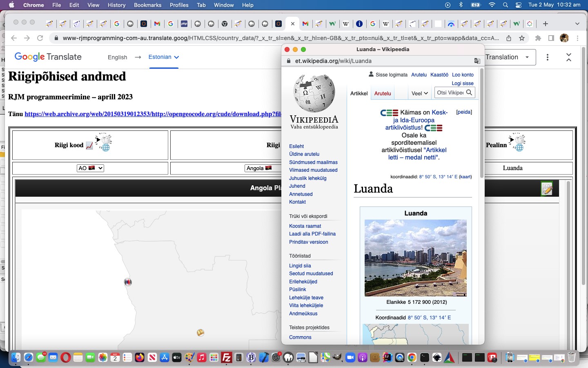The width and height of the screenshot is (588, 368).
Task: Open the Chrome extensions puzzle icon
Action: pos(538,38)
